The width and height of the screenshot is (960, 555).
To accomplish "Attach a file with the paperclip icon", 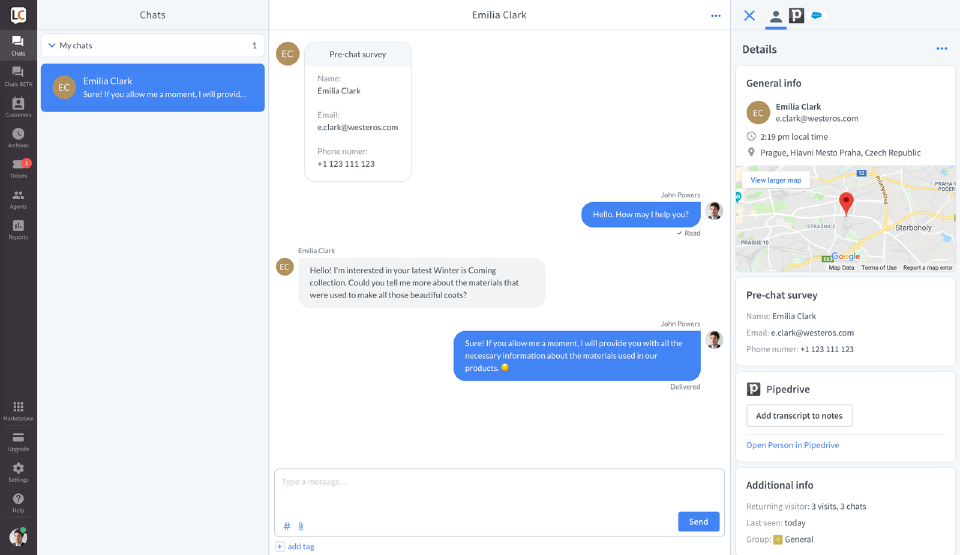I will click(x=300, y=526).
